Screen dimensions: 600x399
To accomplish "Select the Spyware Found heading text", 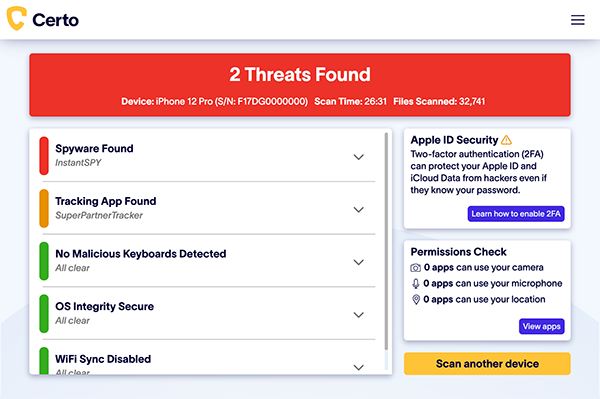I will [x=94, y=148].
